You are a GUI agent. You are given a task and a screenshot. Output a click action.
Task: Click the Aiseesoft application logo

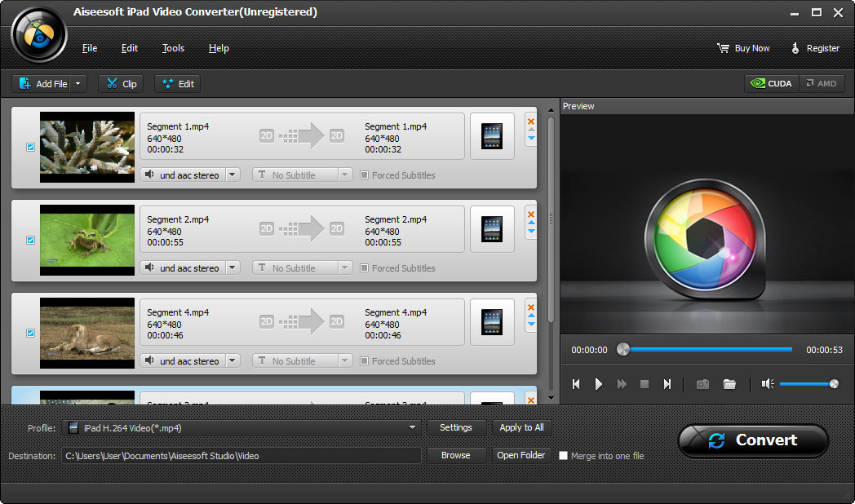(39, 35)
